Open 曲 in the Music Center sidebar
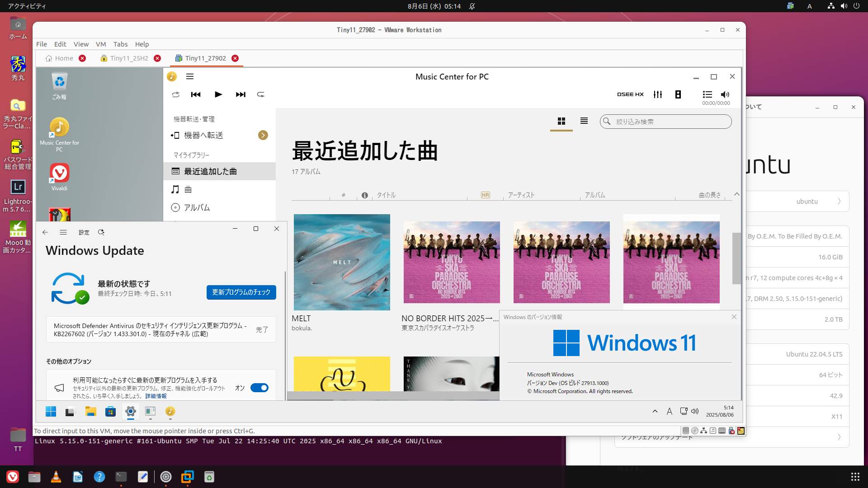Image resolution: width=868 pixels, height=488 pixels. tap(219, 189)
